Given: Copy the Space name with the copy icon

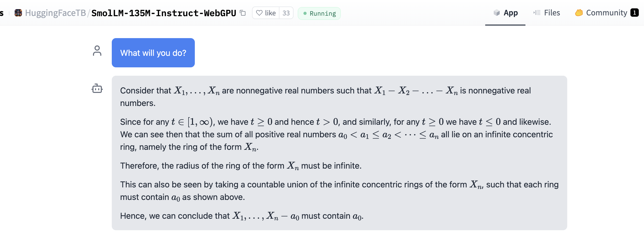Looking at the screenshot, I should click(243, 13).
